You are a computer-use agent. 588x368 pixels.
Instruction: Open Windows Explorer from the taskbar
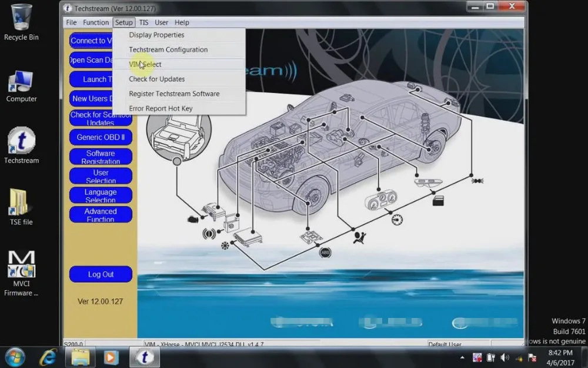[80, 357]
